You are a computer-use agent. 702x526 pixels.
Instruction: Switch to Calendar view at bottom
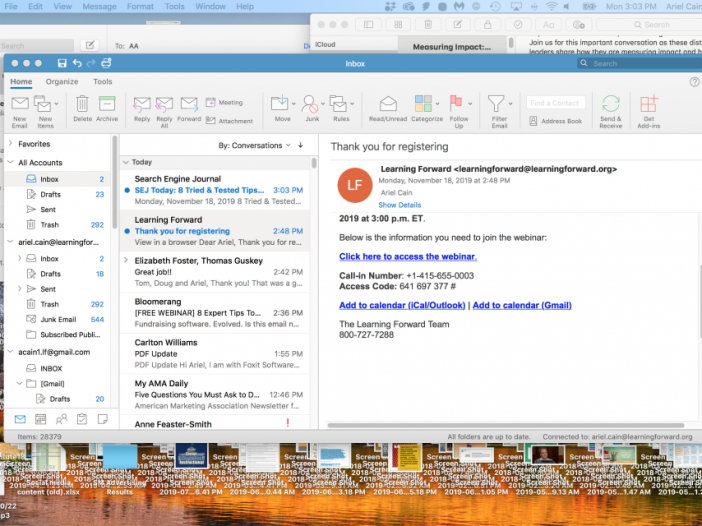[x=40, y=419]
